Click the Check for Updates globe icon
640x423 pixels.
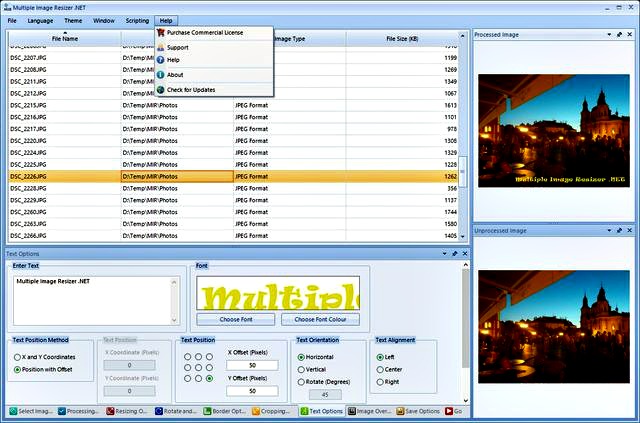[x=160, y=90]
